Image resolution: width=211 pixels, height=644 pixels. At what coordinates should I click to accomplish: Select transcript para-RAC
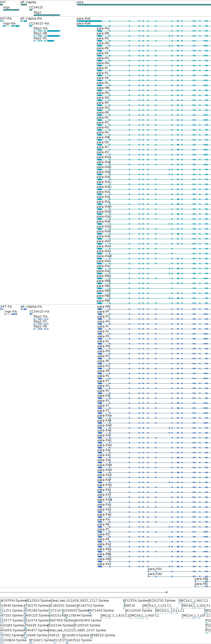click(84, 19)
